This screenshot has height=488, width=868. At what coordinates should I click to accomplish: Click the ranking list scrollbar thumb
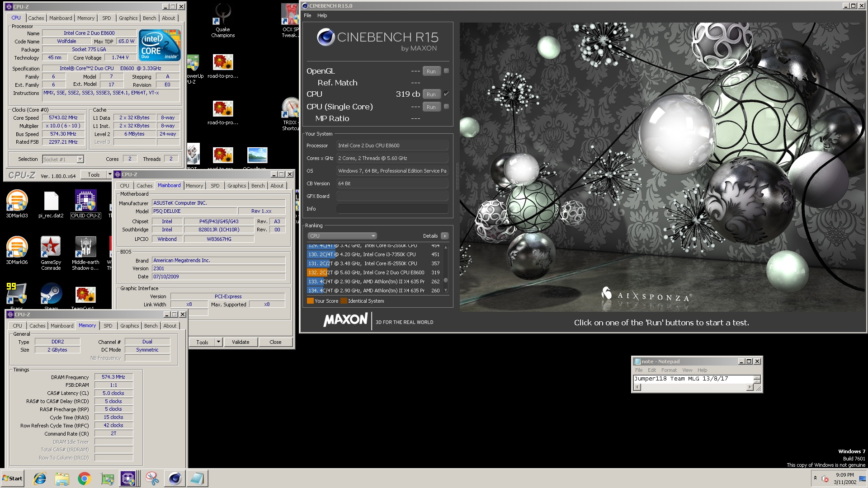pyautogui.click(x=446, y=280)
